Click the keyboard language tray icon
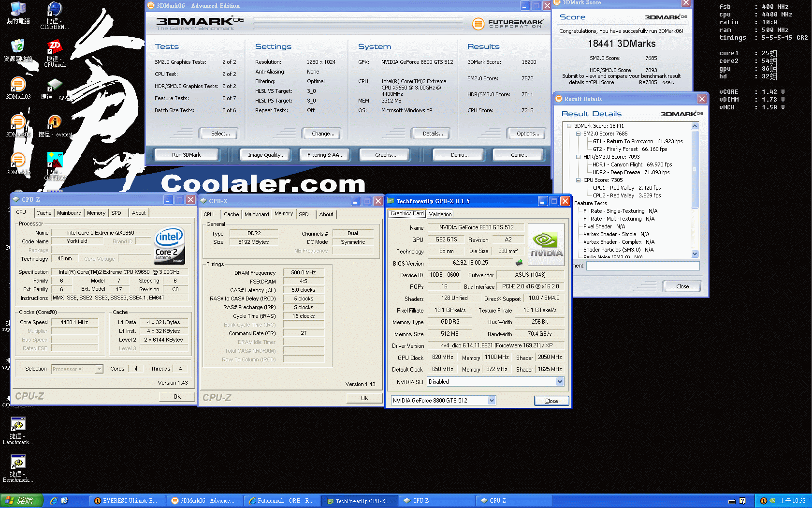 click(732, 501)
